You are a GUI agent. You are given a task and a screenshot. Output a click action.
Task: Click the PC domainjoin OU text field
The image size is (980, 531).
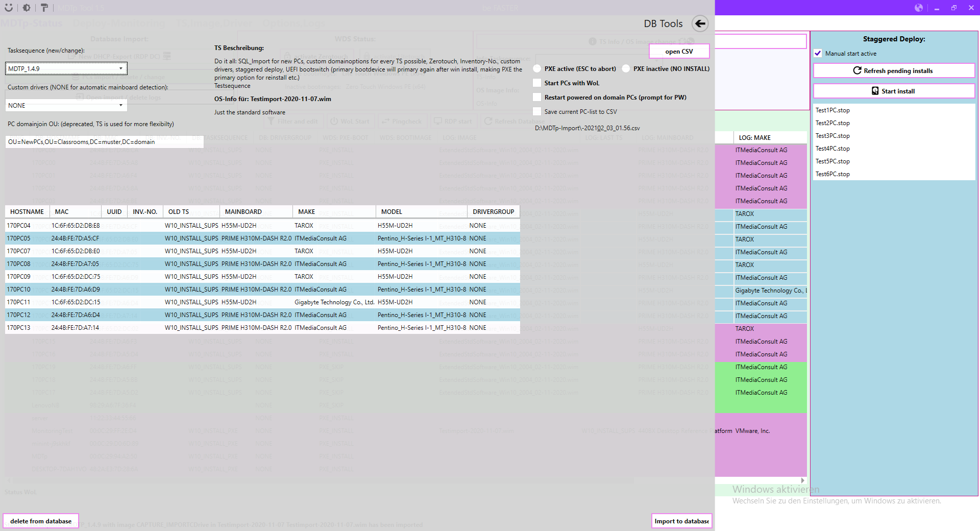point(105,142)
